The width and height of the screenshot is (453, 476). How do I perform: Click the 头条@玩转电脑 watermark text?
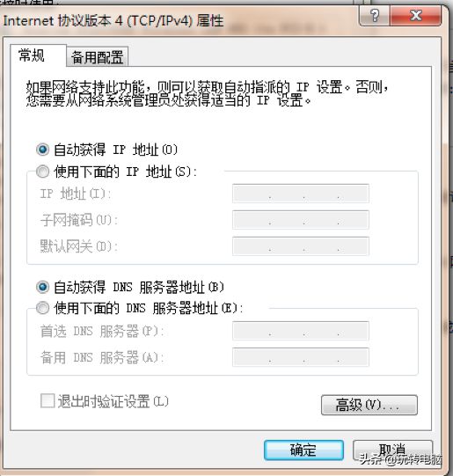[400, 459]
